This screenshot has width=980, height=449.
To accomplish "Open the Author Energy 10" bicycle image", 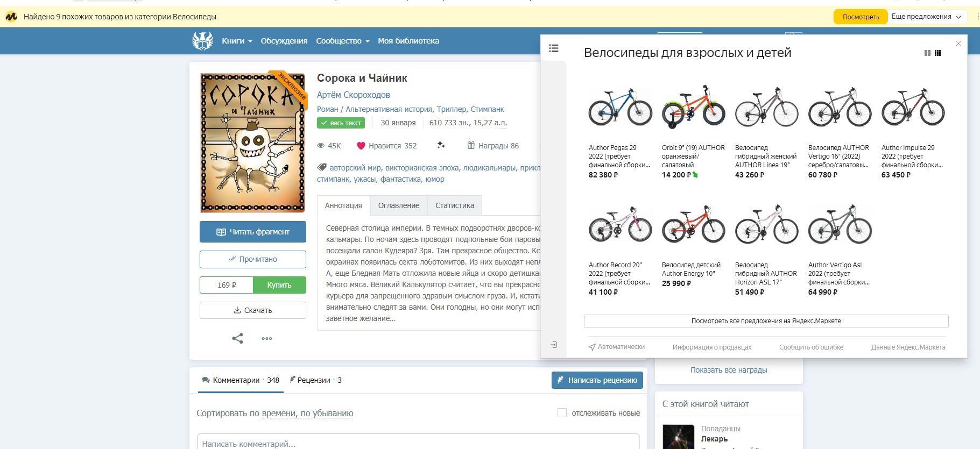I will tap(694, 224).
